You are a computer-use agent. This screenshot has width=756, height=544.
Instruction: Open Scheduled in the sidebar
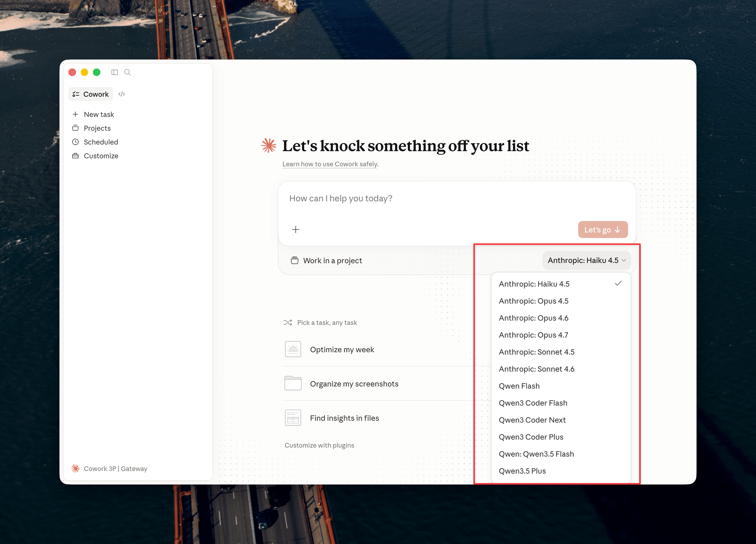[x=101, y=142]
